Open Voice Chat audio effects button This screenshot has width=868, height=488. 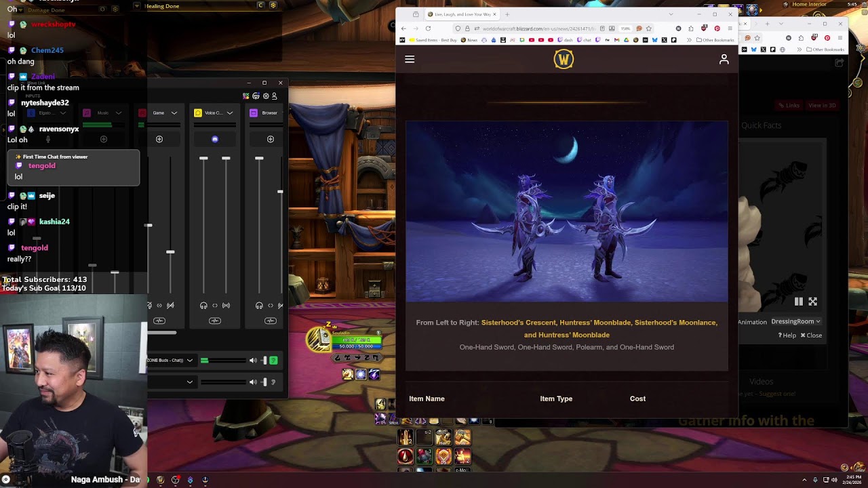coord(215,321)
